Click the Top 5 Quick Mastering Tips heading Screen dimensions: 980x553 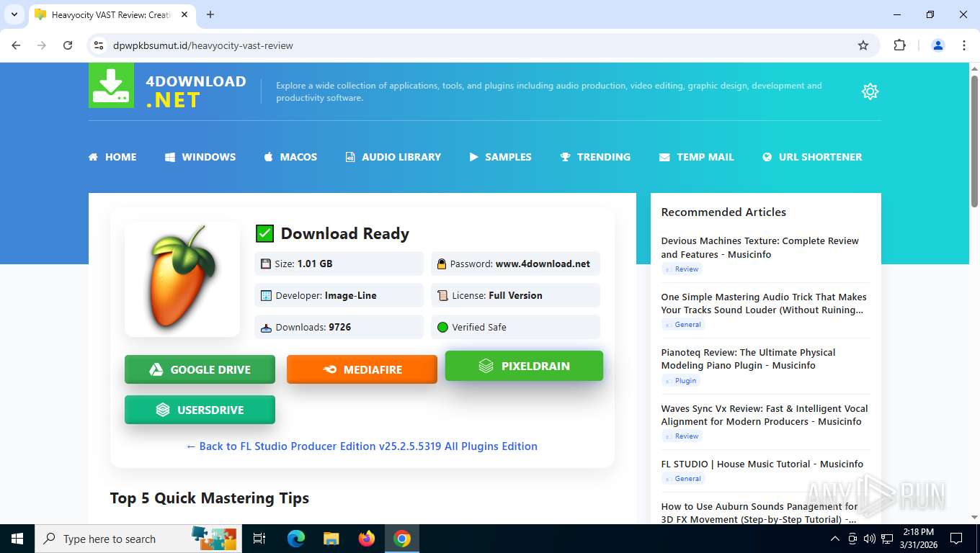[x=210, y=498]
